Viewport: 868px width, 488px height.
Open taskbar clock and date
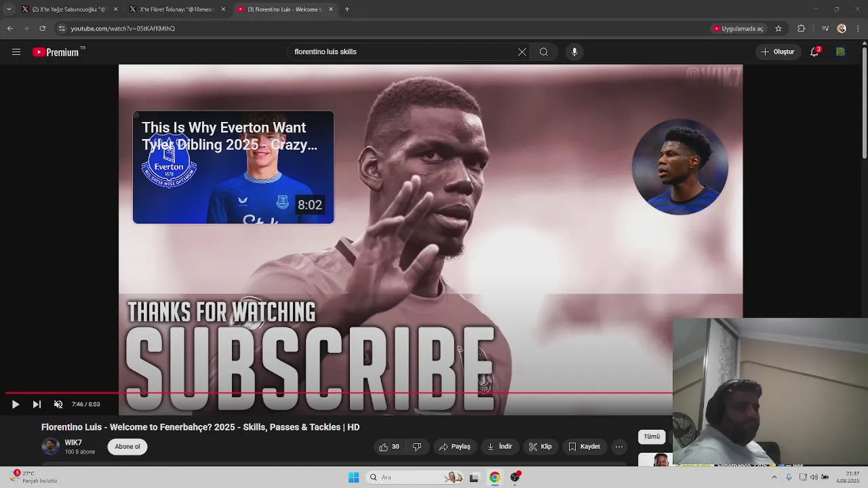(x=848, y=477)
